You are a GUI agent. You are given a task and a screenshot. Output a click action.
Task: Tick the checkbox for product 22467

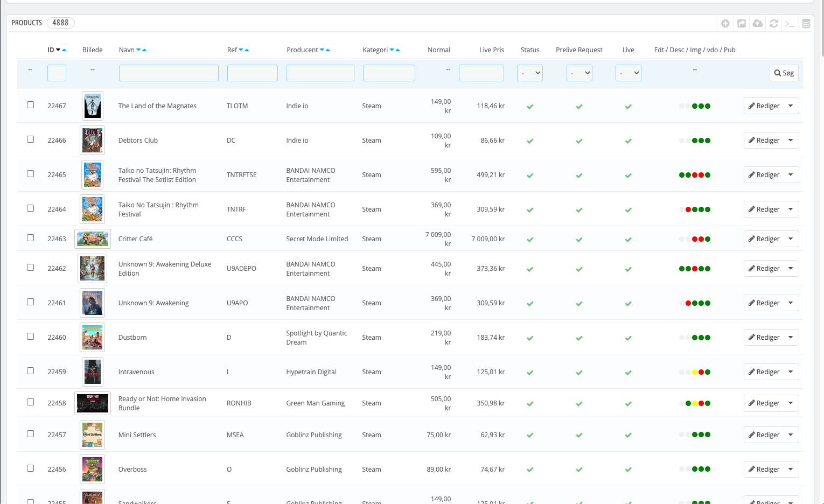[x=31, y=105]
